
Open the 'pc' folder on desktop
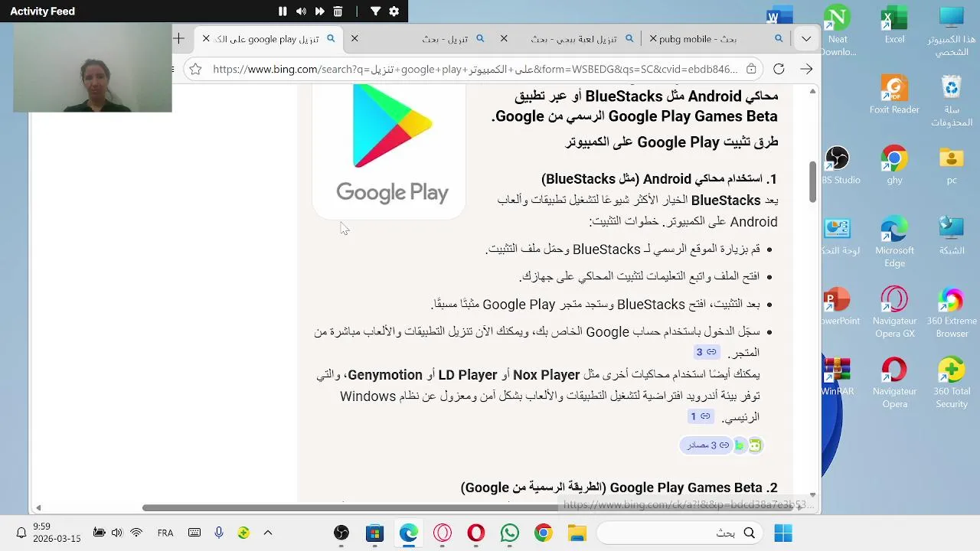[952, 165]
